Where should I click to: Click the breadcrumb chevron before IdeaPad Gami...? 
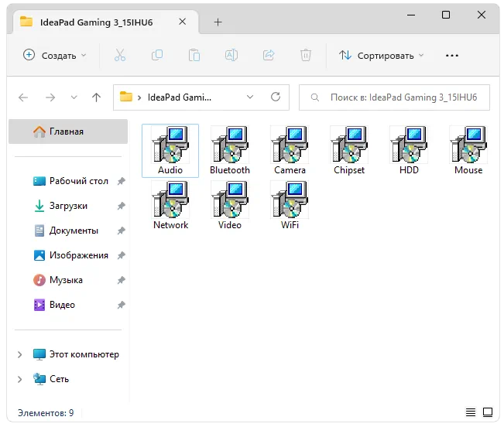[139, 97]
